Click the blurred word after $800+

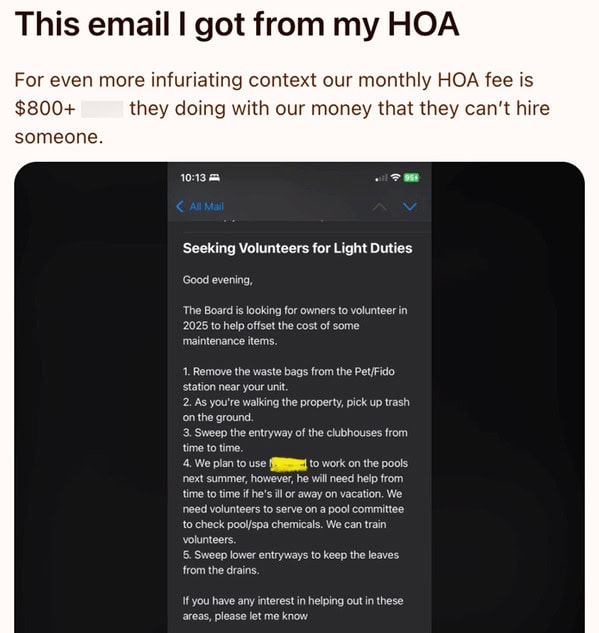(x=102, y=109)
